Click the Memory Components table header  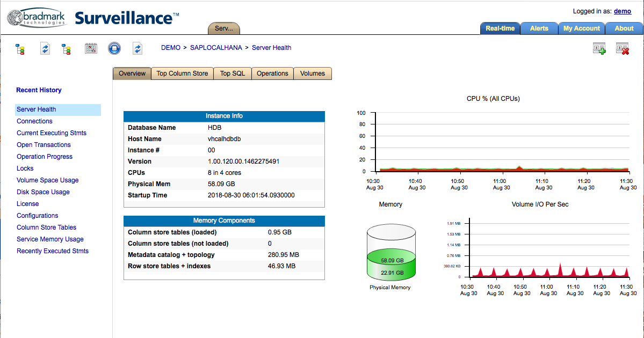coord(225,221)
